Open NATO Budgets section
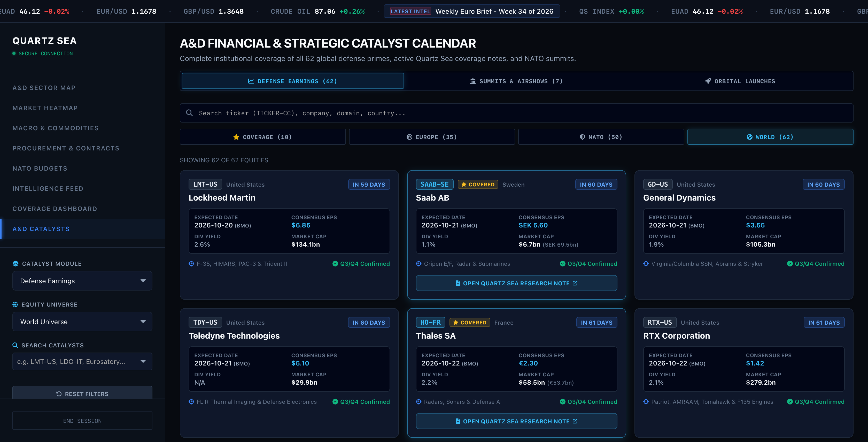Viewport: 868px width, 442px height. coord(82,168)
